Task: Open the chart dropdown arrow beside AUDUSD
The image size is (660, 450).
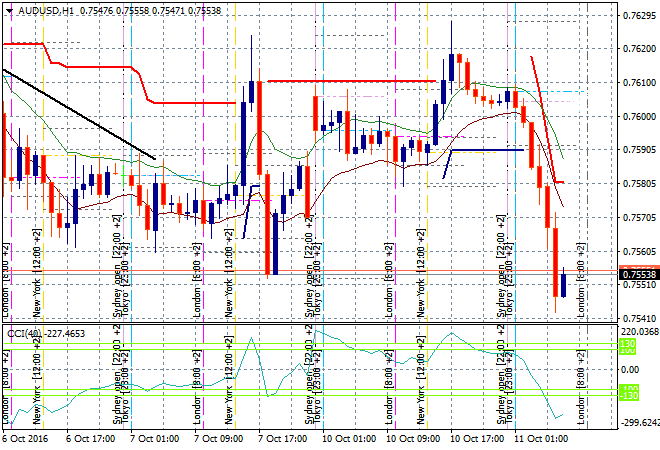Action: tap(7, 10)
